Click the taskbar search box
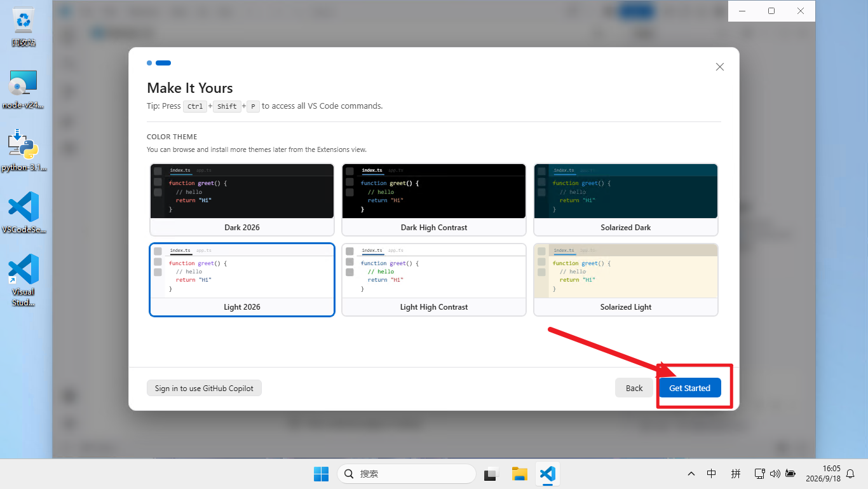The height and width of the screenshot is (489, 868). click(x=406, y=474)
